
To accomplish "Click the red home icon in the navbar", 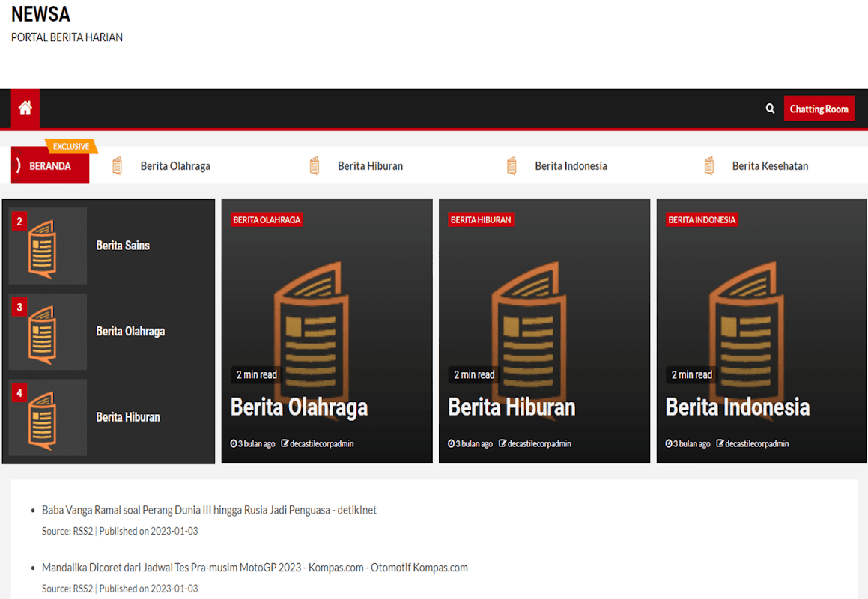I will [x=25, y=107].
